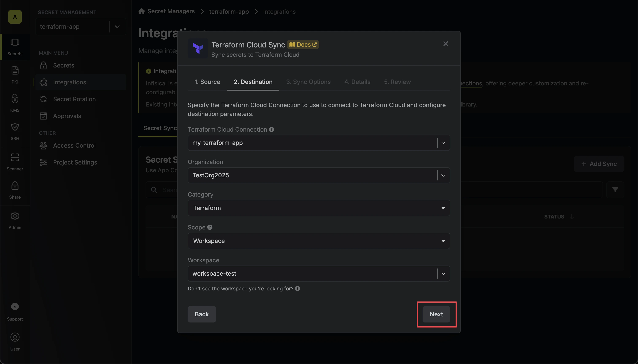This screenshot has height=364, width=638.
Task: Open Approvals in main menu
Action: click(x=81, y=116)
